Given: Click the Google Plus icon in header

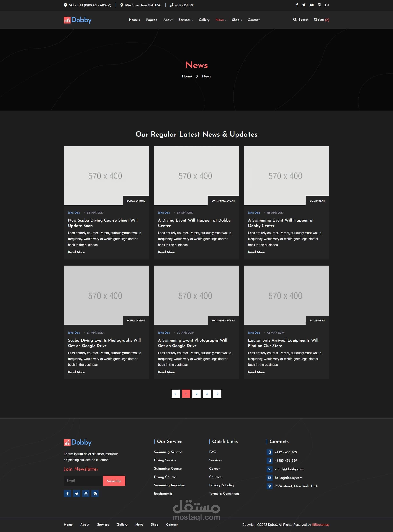Looking at the screenshot, I should tap(327, 5).
